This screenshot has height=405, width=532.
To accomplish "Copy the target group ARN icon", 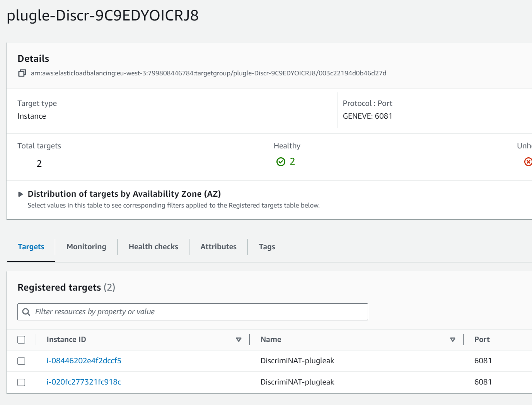I will (22, 73).
